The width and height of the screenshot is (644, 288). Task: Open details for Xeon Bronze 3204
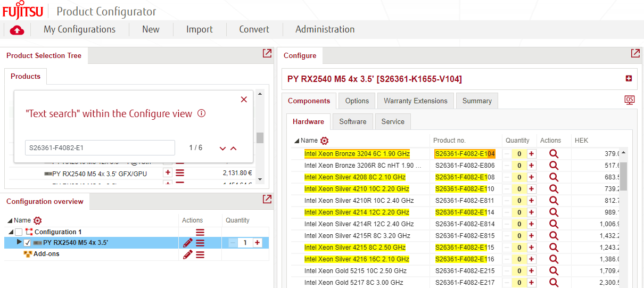554,153
